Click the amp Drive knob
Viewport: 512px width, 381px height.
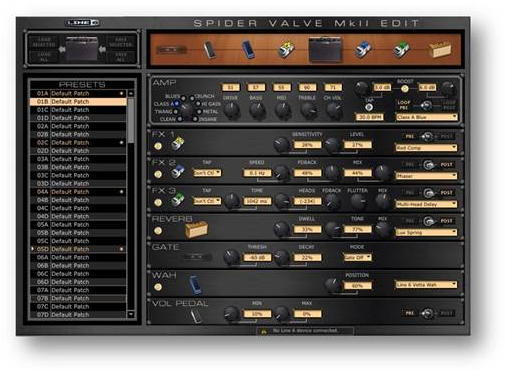coord(231,110)
